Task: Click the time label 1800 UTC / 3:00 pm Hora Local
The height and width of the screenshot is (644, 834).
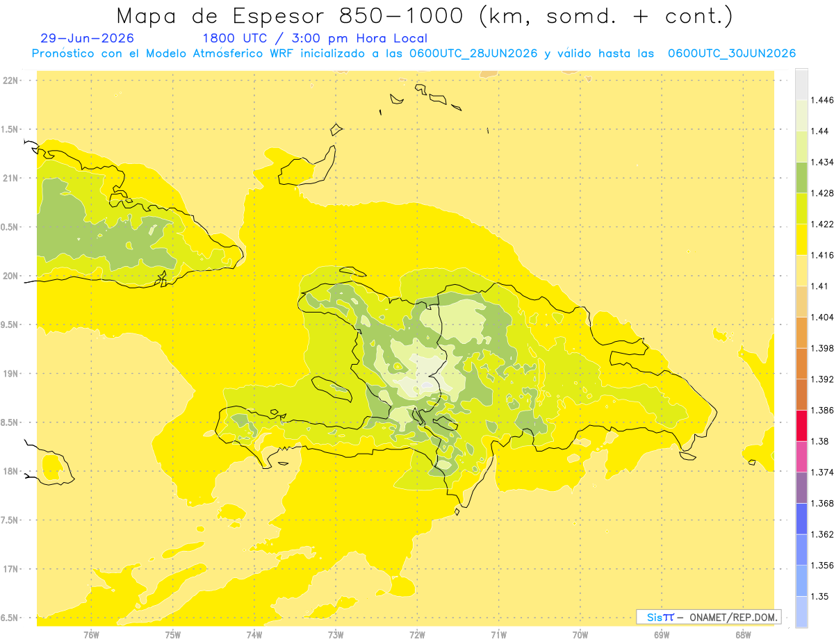Action: point(315,38)
